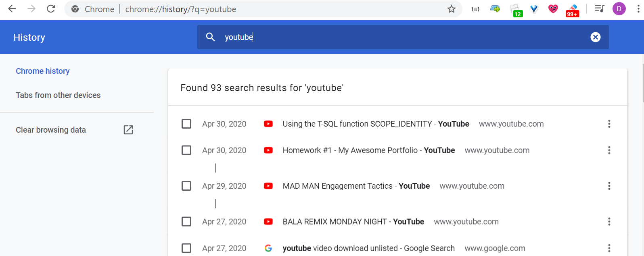
Task: Open Homework #1 - My Awesome Portfolio link
Action: click(369, 150)
